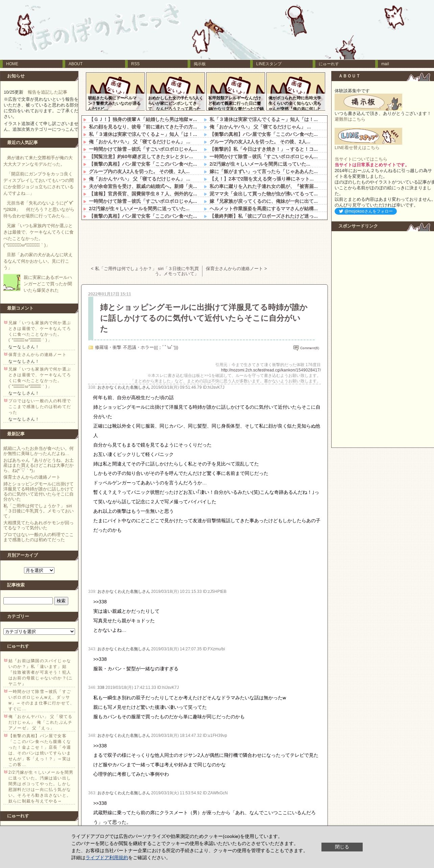Go to previous post about siri 牛乳
This screenshot has height=868, width=434.
[145, 271]
